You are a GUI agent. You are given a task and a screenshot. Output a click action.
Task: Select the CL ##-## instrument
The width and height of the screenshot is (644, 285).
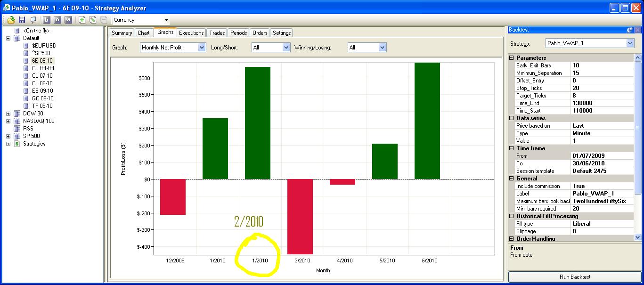[x=43, y=68]
